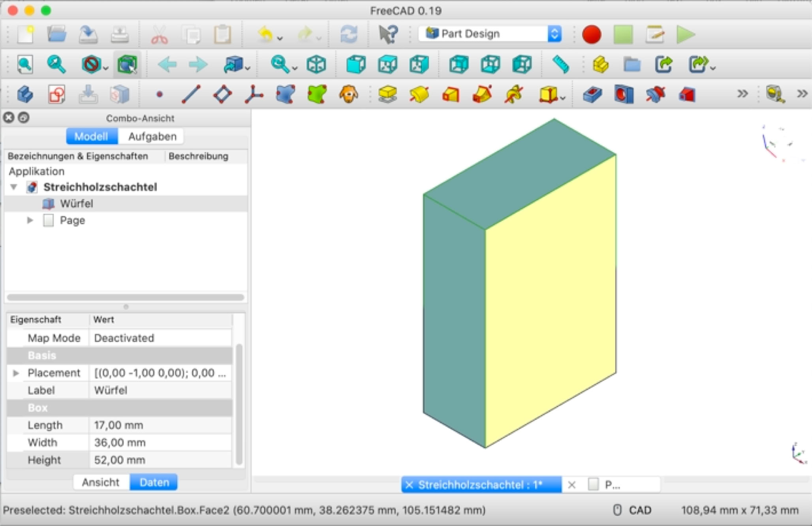The width and height of the screenshot is (812, 526).
Task: Click the Refresh recompute icon
Action: [349, 34]
